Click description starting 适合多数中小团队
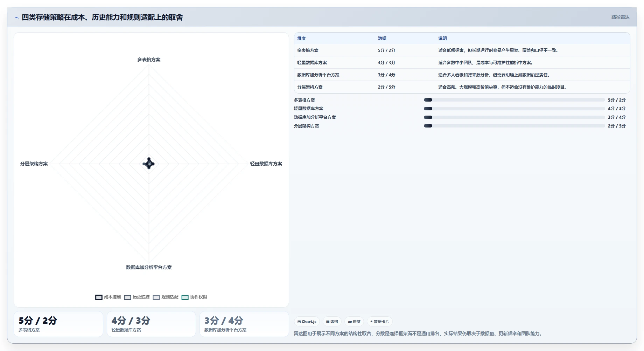This screenshot has height=351, width=644. click(x=486, y=63)
